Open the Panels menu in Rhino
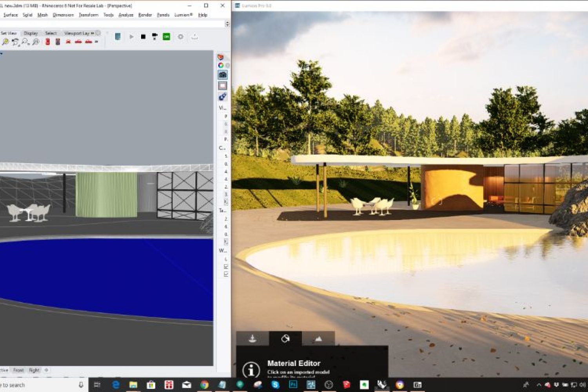 pos(163,15)
